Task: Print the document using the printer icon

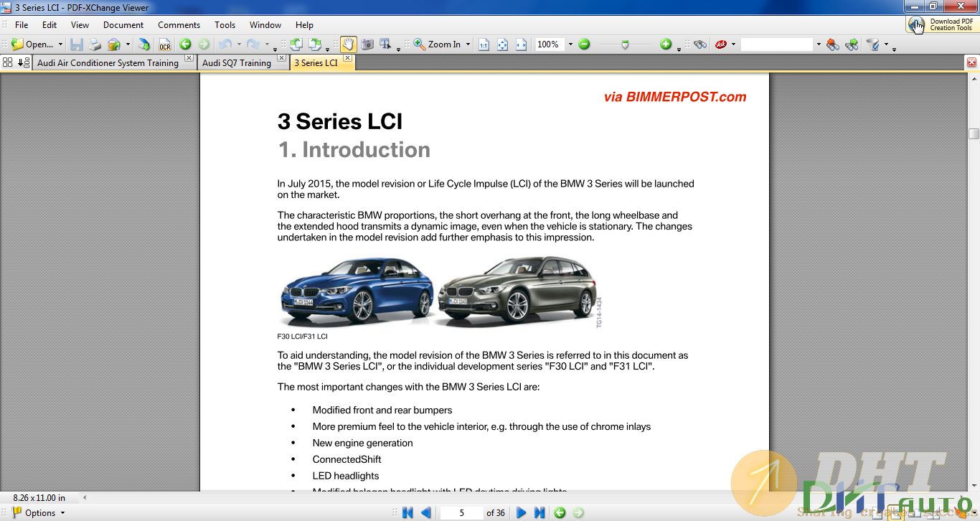Action: point(95,44)
